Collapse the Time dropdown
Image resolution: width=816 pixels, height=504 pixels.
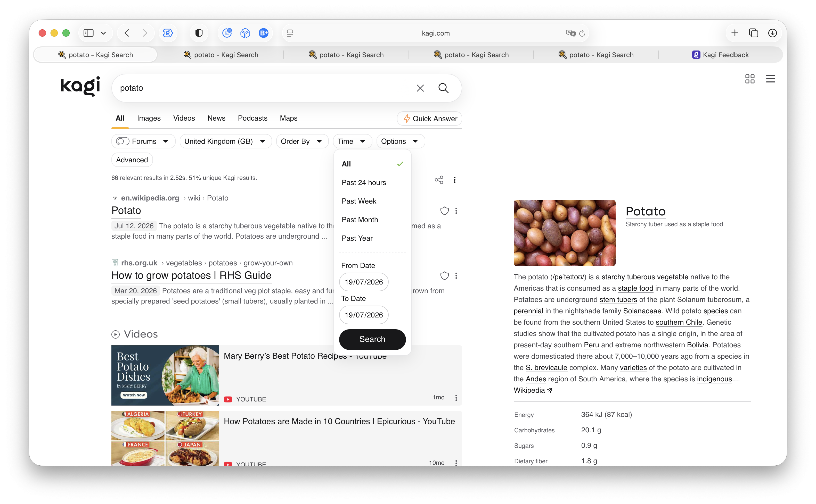coord(352,141)
